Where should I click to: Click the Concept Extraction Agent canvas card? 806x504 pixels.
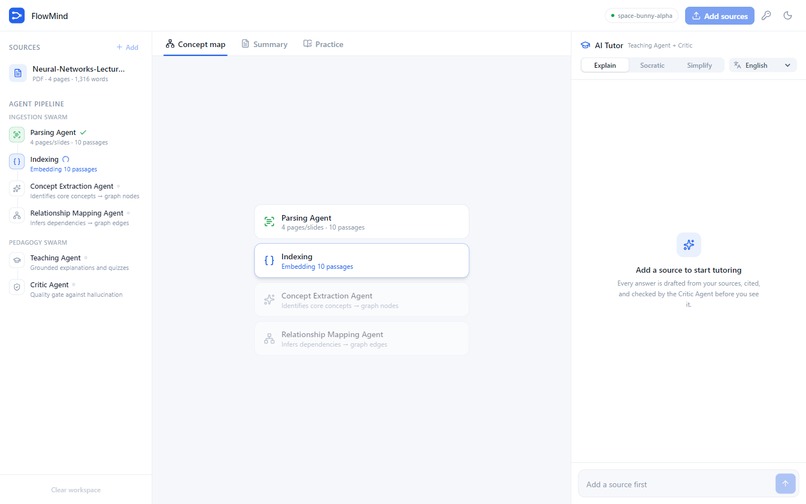pyautogui.click(x=361, y=300)
